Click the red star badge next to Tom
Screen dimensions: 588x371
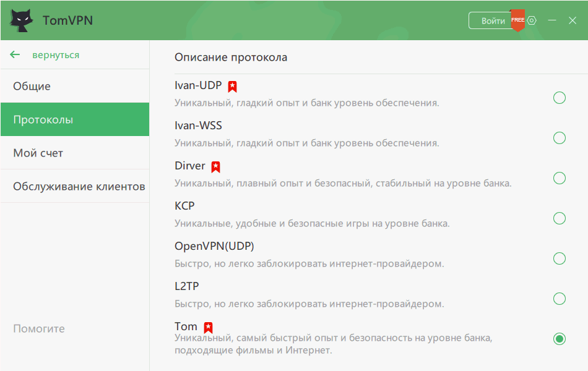point(209,327)
